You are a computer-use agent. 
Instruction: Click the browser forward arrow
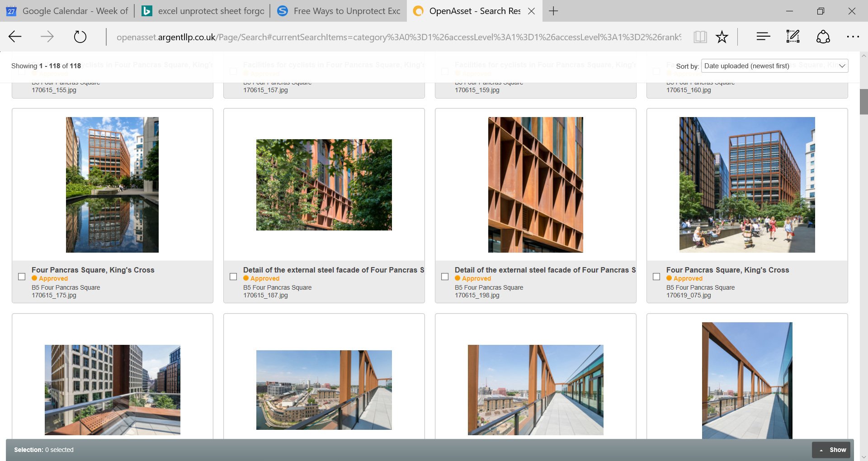point(47,37)
